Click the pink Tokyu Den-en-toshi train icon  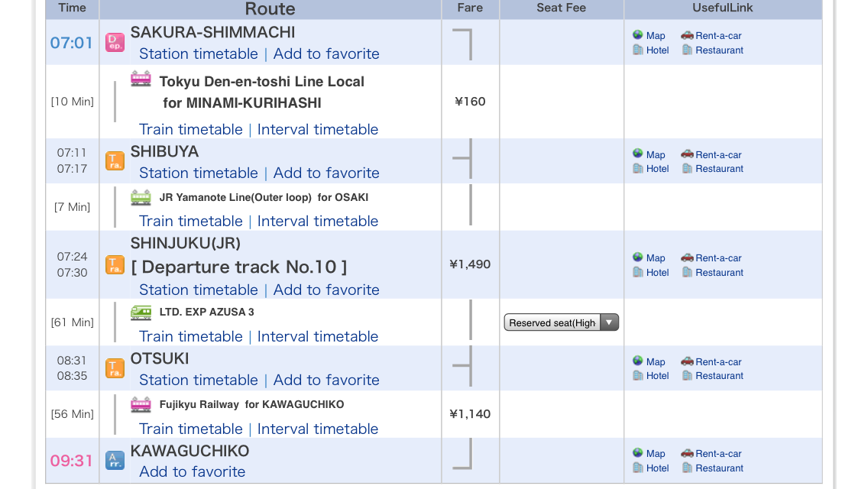[141, 79]
